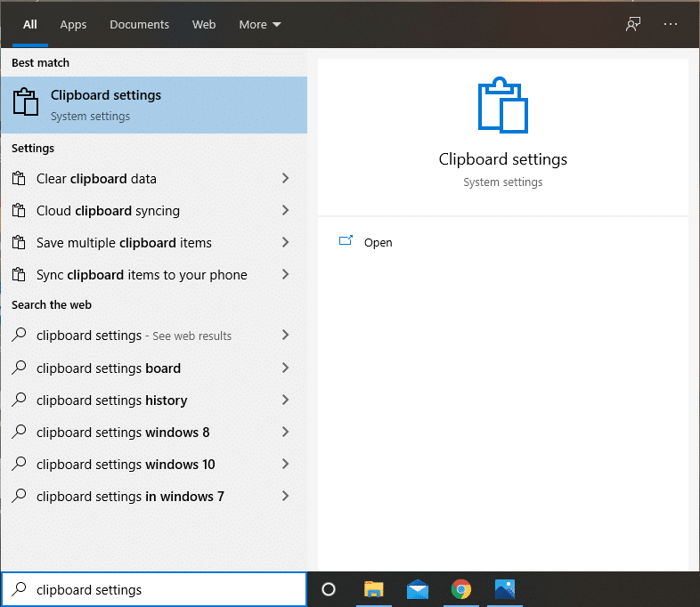700x607 pixels.
Task: Click the Cortana circle icon
Action: click(x=328, y=589)
